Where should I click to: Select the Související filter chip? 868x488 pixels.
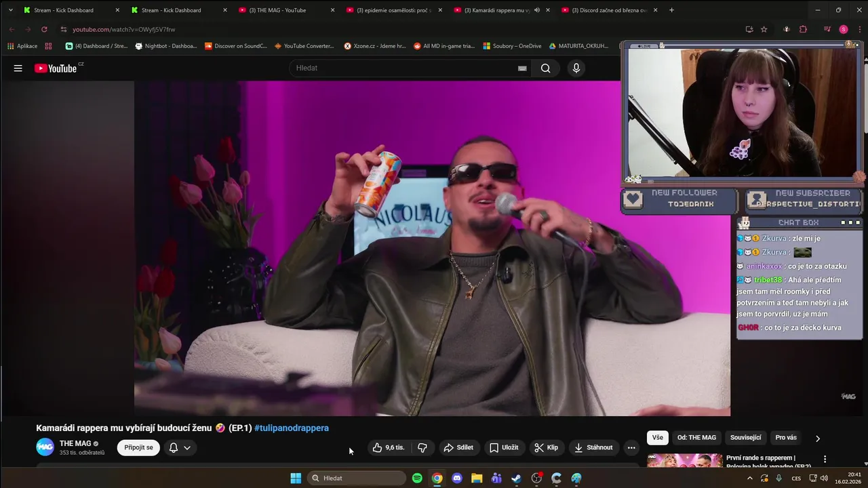point(746,438)
